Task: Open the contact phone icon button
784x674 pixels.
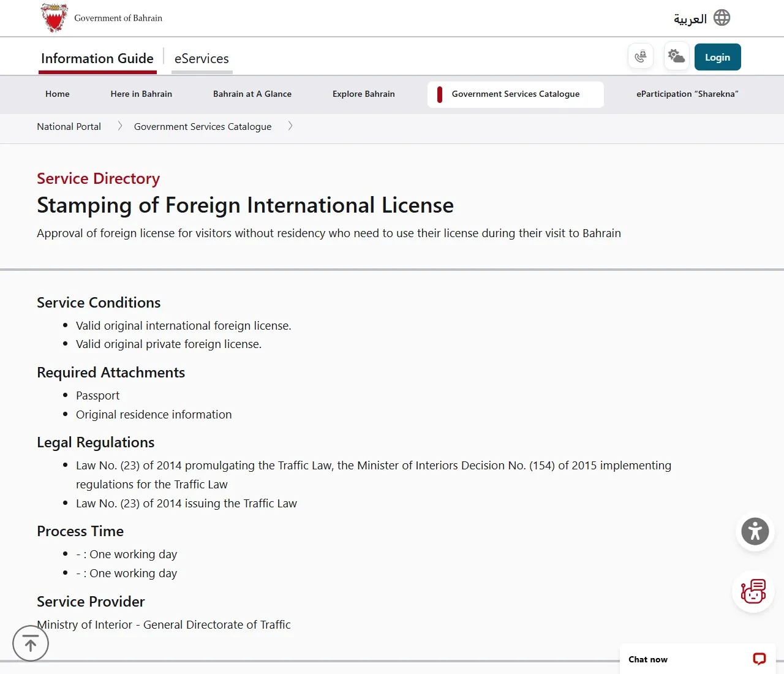Action: coord(641,57)
